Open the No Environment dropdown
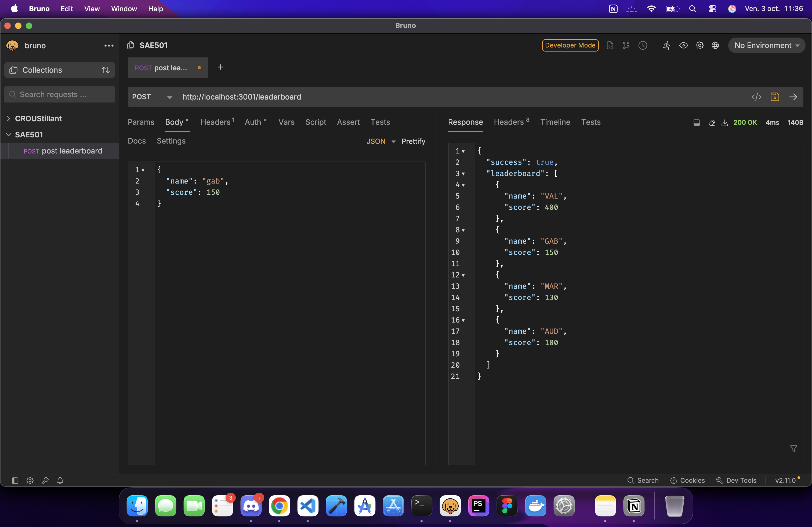 pyautogui.click(x=766, y=45)
